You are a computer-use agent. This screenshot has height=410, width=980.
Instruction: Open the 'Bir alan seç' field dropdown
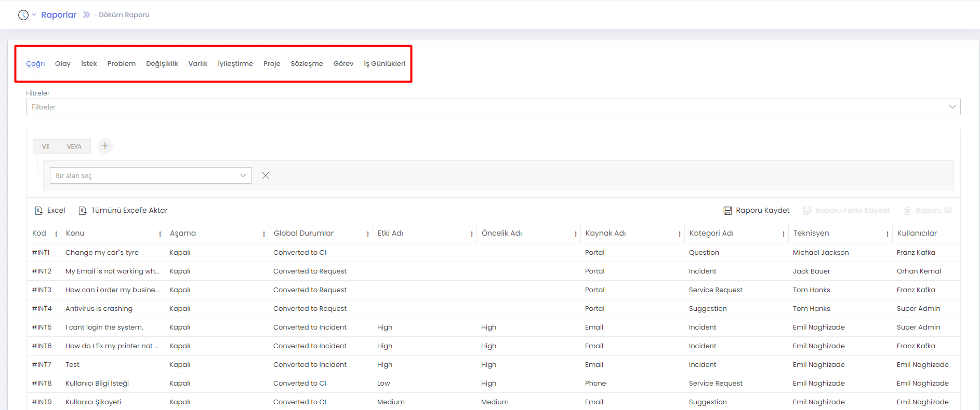point(151,175)
